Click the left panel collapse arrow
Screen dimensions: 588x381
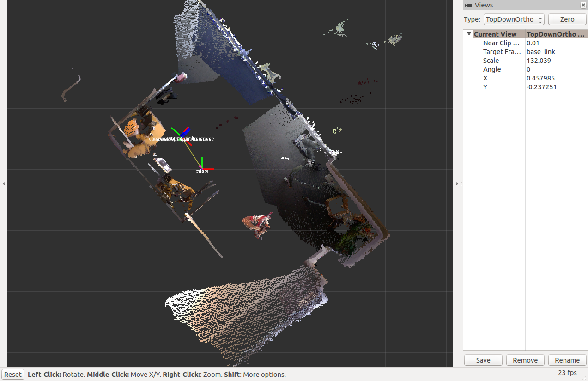4,184
